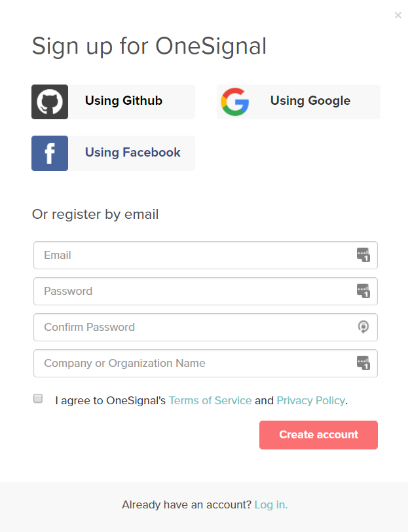Sign up Using Github
Viewport: 408px width, 532px height.
coord(123,102)
